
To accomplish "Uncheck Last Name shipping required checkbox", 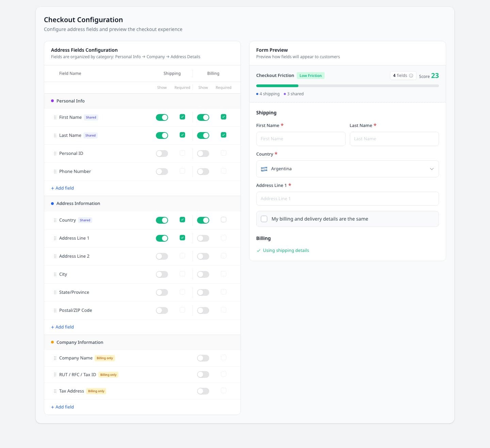I will (x=182, y=135).
